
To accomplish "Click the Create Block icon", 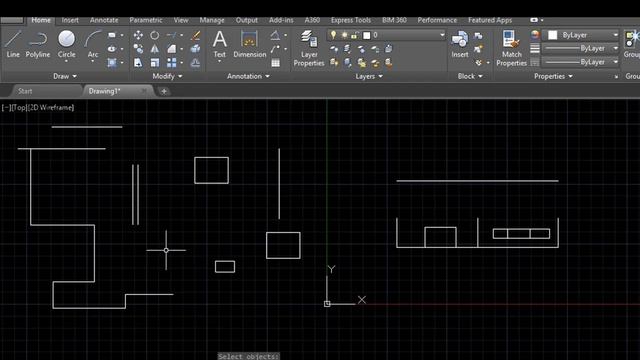I will click(478, 36).
